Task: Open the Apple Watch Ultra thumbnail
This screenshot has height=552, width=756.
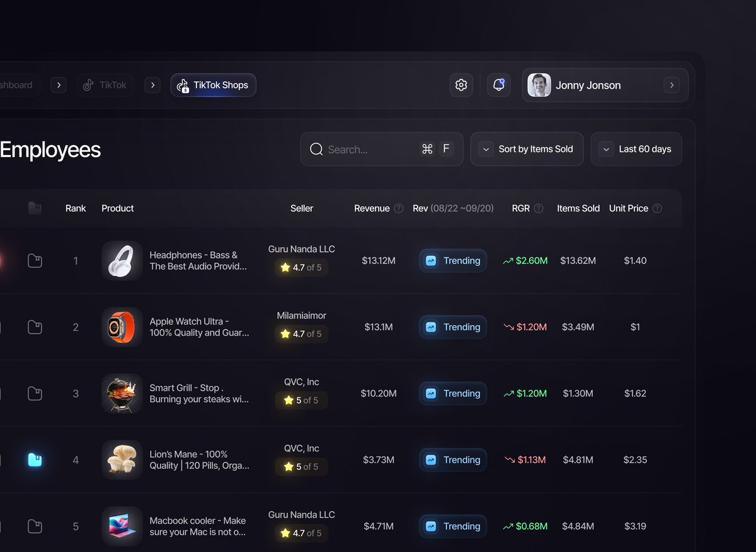Action: [122, 327]
